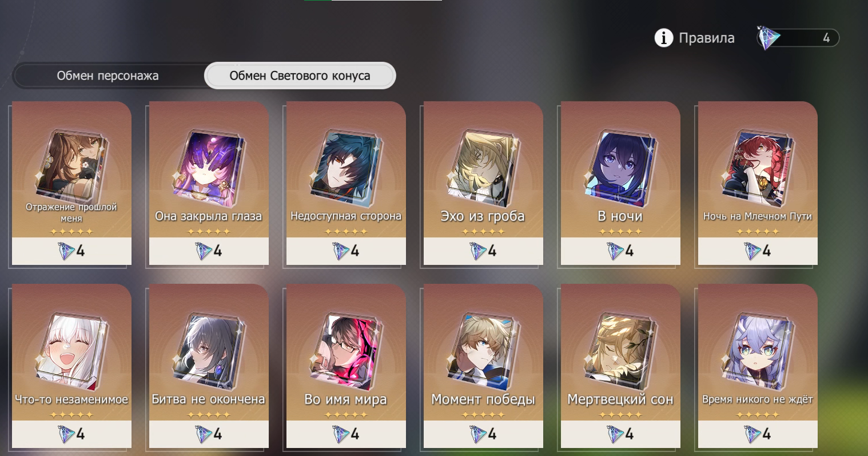Select the 'Момент победы' light cone card
The width and height of the screenshot is (868, 456).
click(x=483, y=366)
